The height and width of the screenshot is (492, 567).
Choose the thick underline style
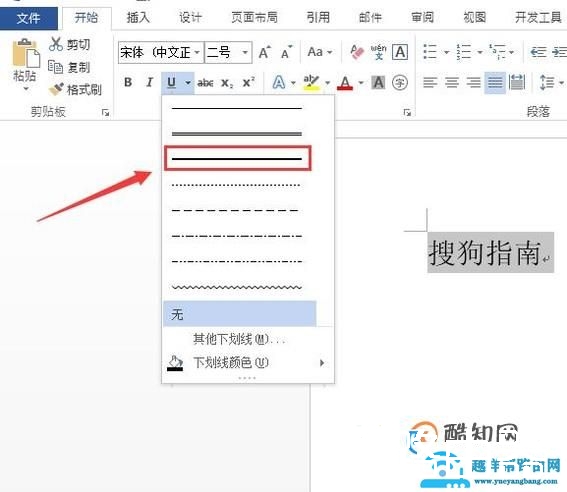pos(237,158)
